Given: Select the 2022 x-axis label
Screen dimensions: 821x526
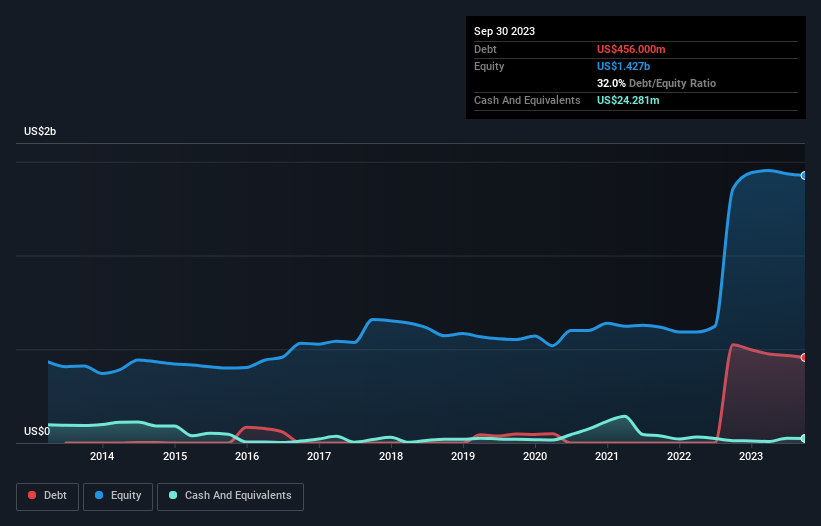Looking at the screenshot, I should click(679, 456).
